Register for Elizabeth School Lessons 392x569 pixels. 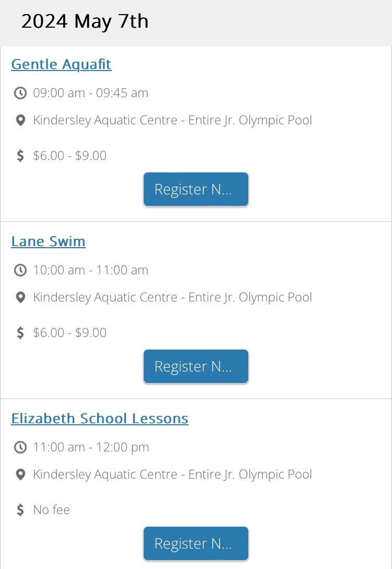pyautogui.click(x=196, y=543)
